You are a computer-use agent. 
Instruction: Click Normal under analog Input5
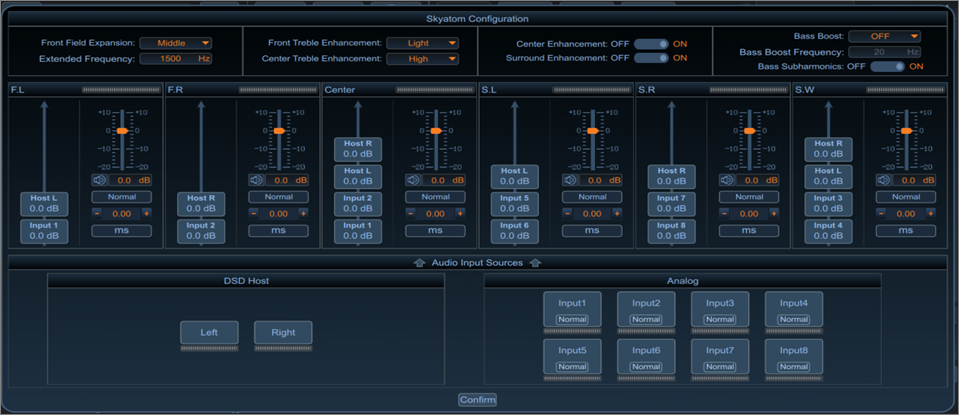tap(572, 366)
